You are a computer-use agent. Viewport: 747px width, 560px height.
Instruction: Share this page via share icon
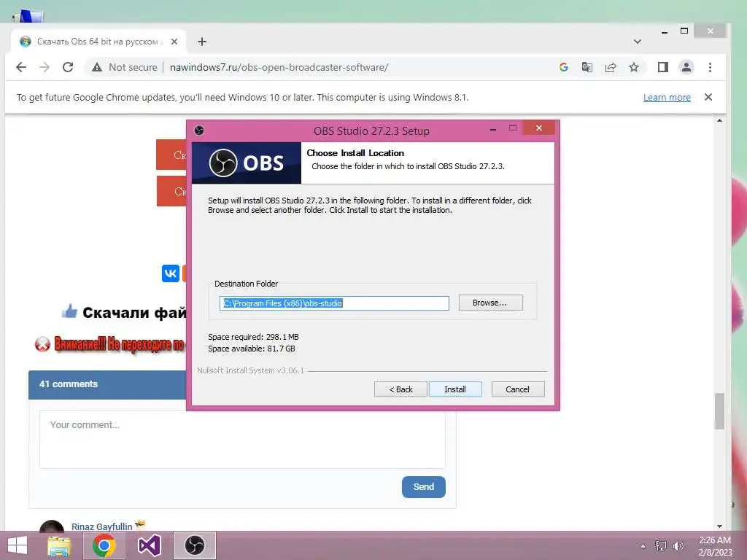pos(611,67)
